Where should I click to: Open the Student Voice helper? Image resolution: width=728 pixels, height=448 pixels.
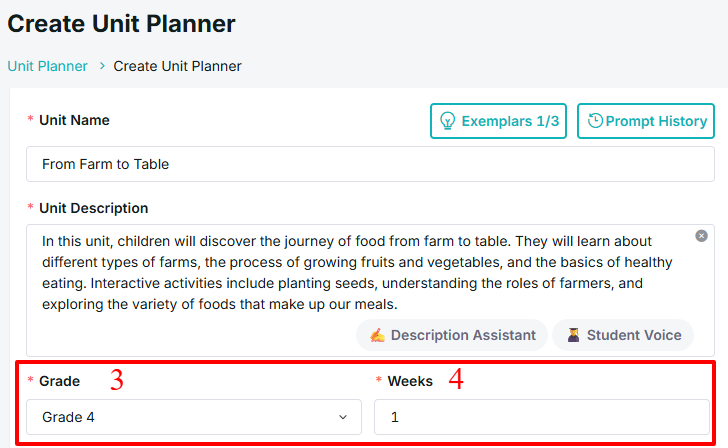(623, 335)
